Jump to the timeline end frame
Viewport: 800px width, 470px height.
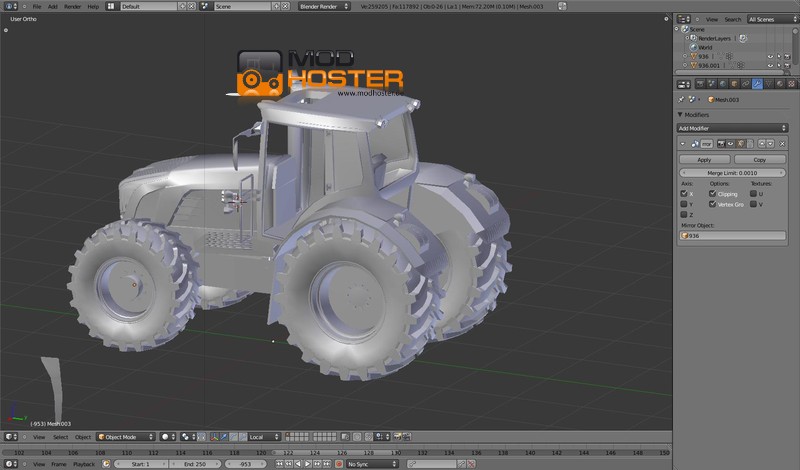(327, 464)
